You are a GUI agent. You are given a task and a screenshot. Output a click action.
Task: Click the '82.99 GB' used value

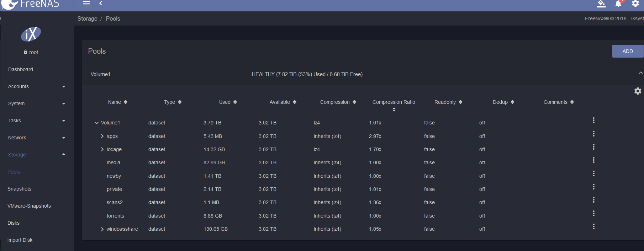[x=214, y=162]
